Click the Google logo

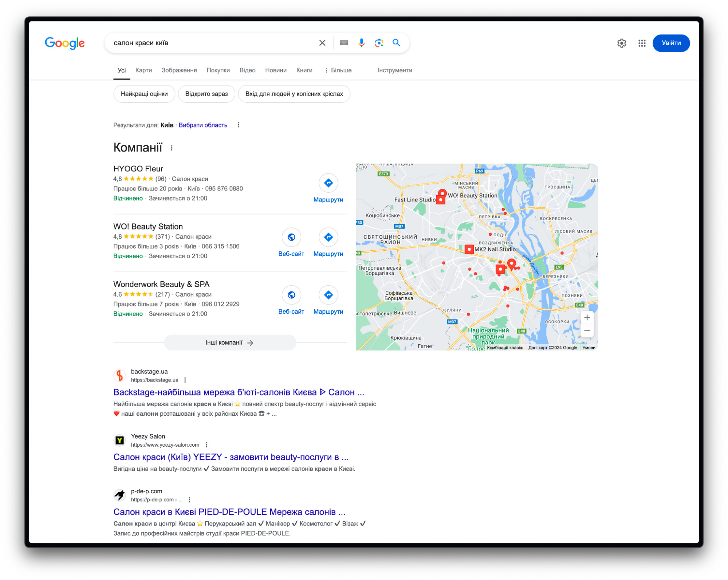click(65, 43)
